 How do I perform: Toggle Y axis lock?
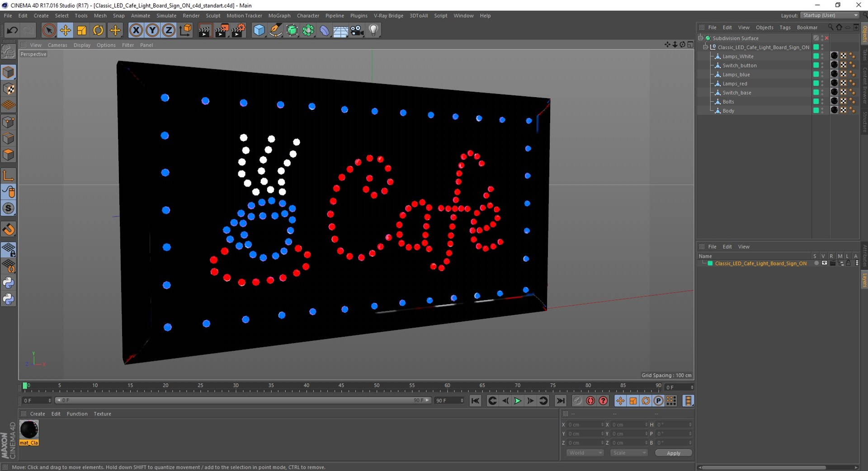152,30
